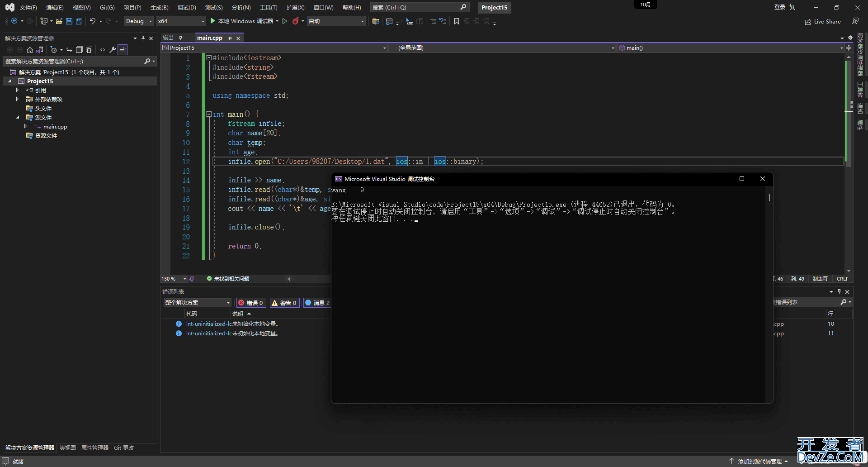This screenshot has width=868, height=467.
Task: Open the 文件(F) menu
Action: click(28, 8)
